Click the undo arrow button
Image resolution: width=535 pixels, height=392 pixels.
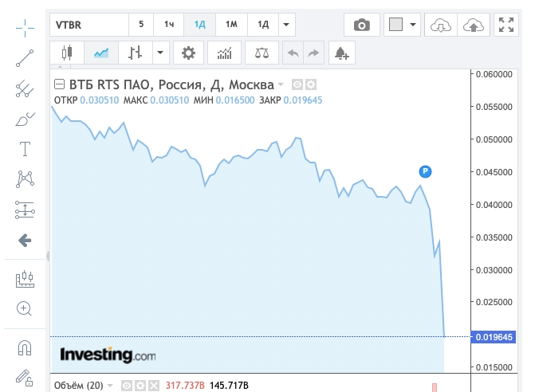(293, 53)
